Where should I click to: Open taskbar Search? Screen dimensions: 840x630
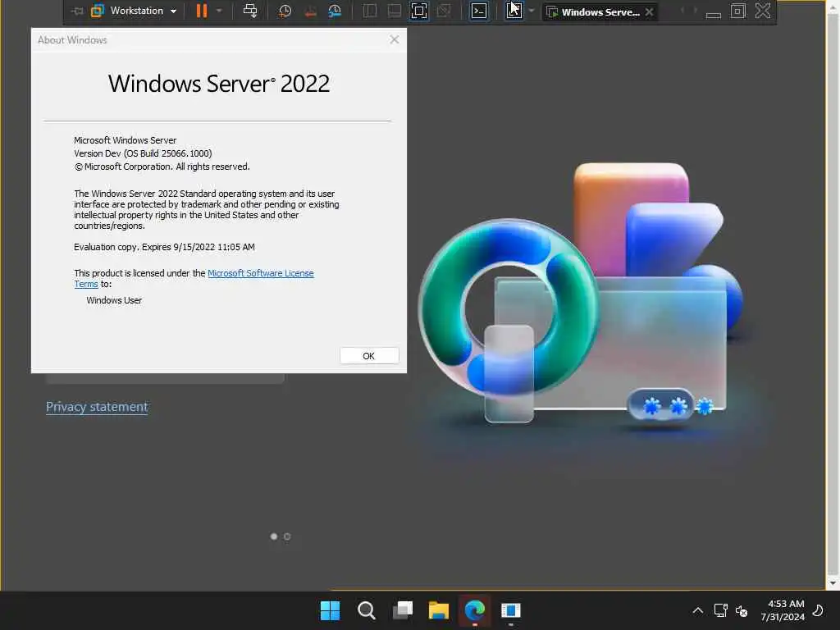(367, 610)
